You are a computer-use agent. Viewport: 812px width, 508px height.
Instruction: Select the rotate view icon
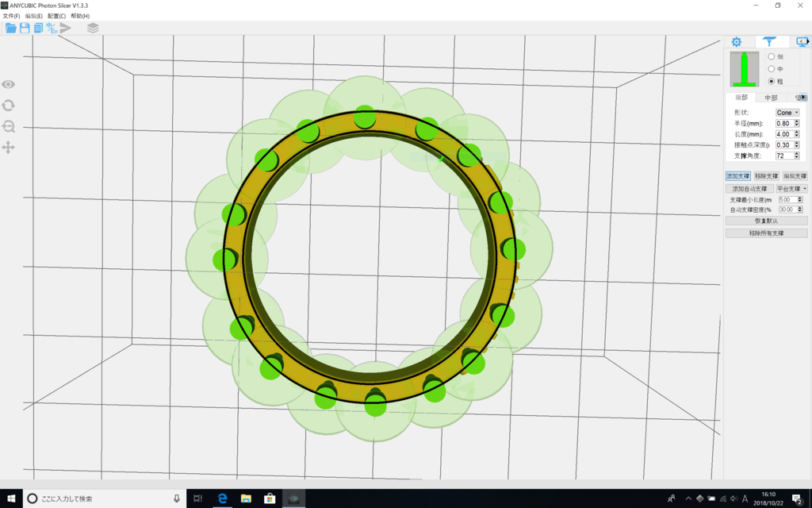pos(8,106)
